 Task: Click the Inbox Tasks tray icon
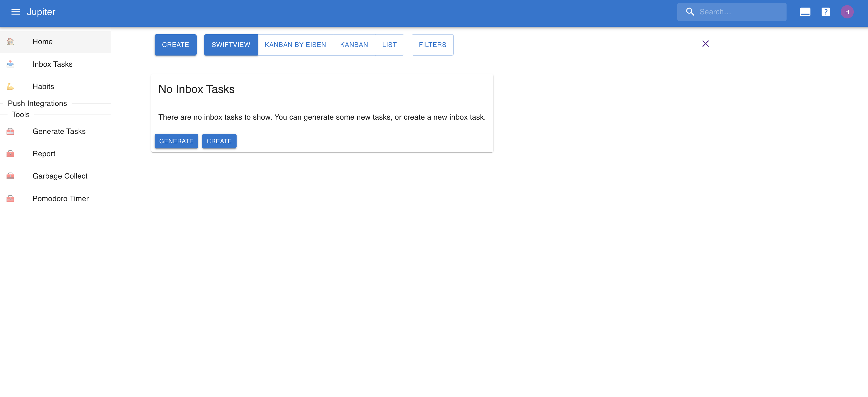point(10,64)
